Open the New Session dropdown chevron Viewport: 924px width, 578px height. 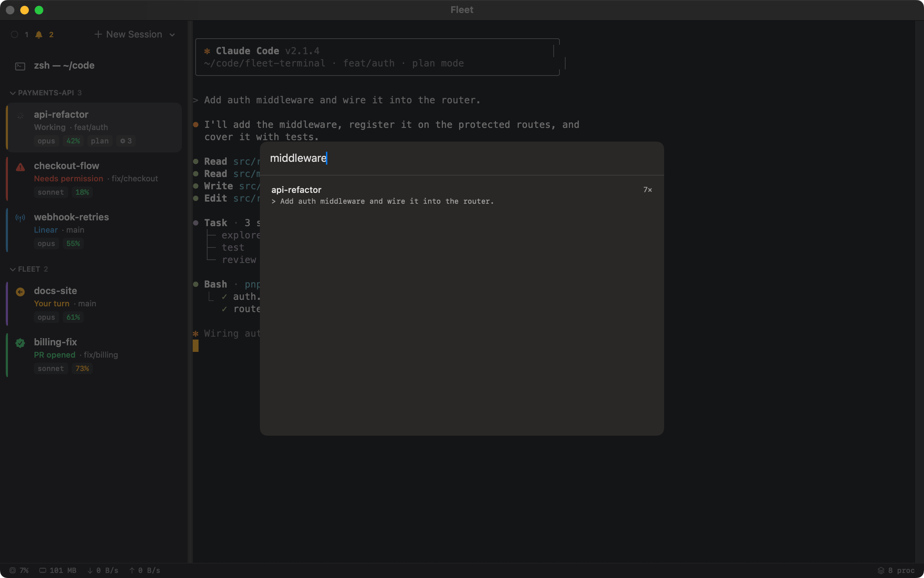[x=172, y=35]
